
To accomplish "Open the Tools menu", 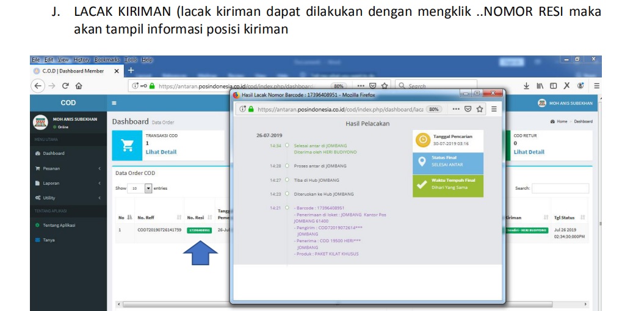I will pyautogui.click(x=131, y=60).
